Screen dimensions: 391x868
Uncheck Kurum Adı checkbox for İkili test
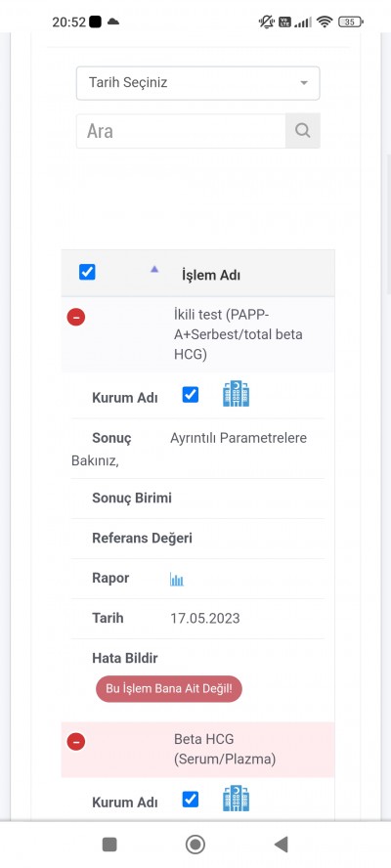coord(191,395)
